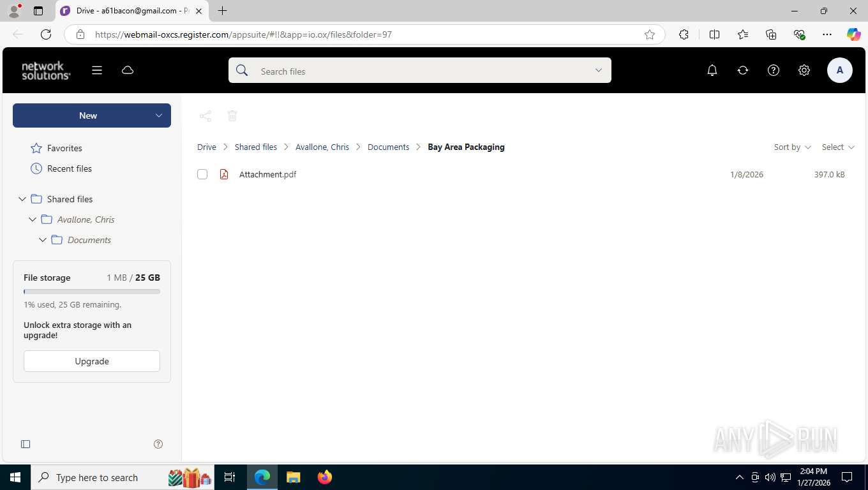Open settings gear icon
The width and height of the screenshot is (868, 490).
pyautogui.click(x=804, y=70)
